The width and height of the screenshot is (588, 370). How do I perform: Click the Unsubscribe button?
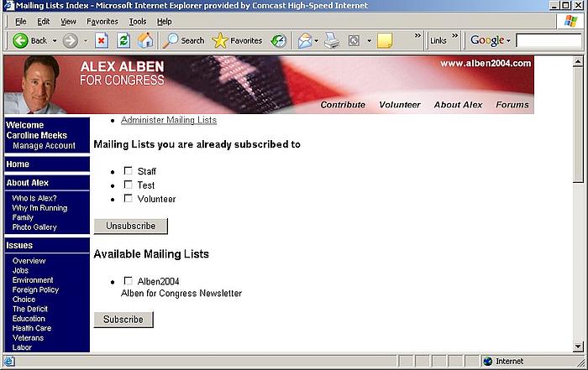130,226
